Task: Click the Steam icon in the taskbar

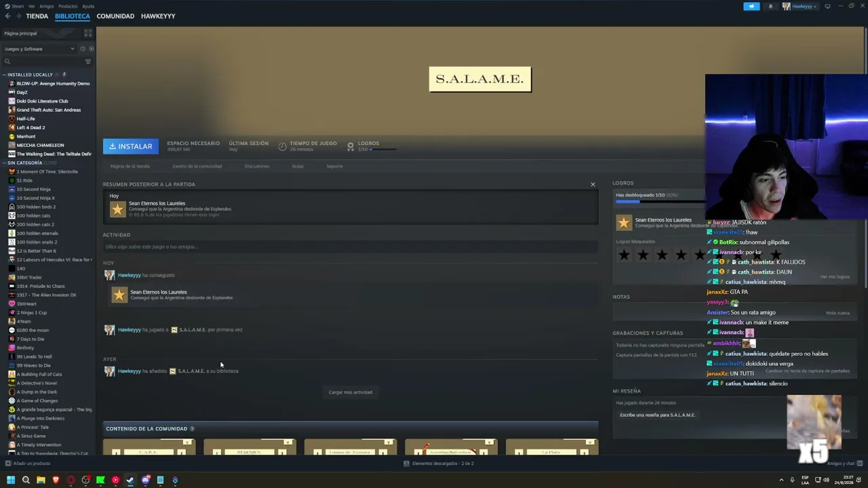Action: pyautogui.click(x=130, y=480)
